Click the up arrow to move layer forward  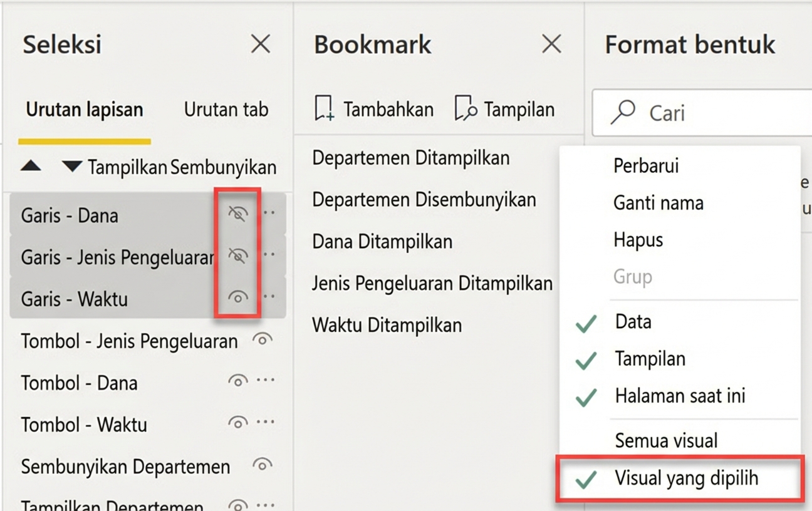31,167
